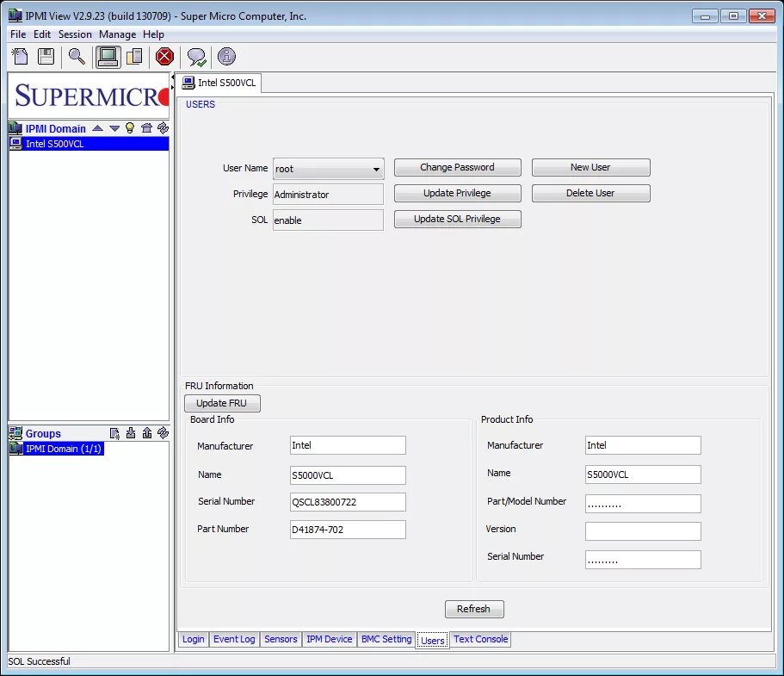Switch to the BMC Setting tab

(386, 639)
